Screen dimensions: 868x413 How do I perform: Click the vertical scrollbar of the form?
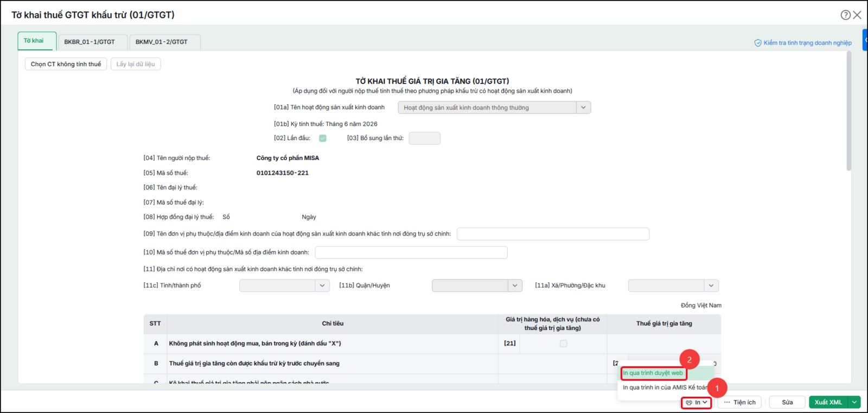coord(849,111)
